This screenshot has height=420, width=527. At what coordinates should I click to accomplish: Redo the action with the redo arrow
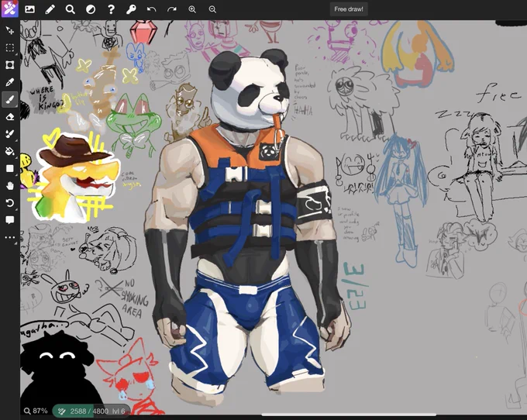tap(172, 9)
